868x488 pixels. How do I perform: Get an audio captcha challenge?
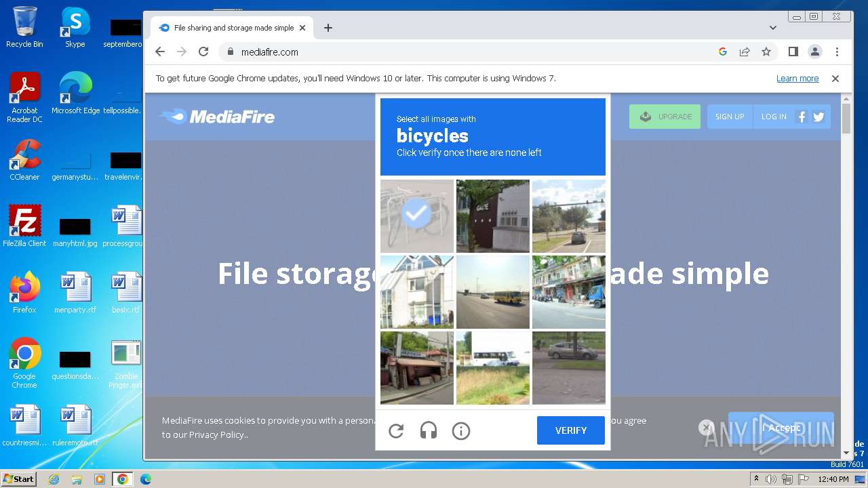(429, 430)
